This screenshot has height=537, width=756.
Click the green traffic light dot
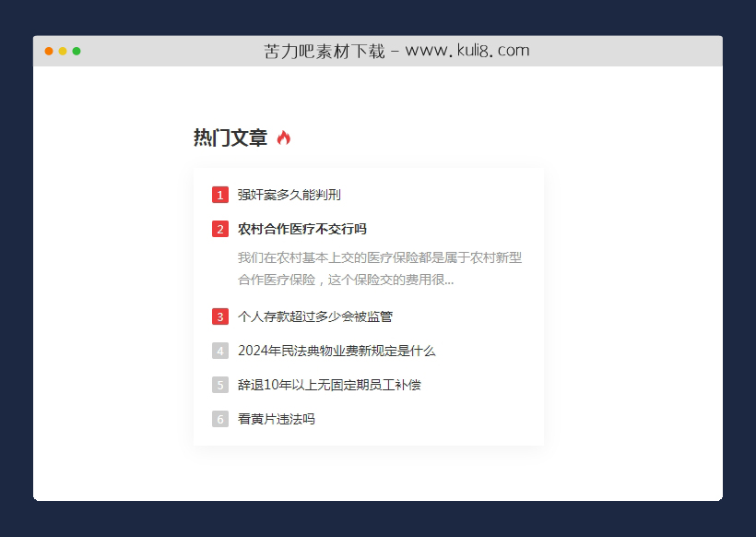(x=76, y=52)
